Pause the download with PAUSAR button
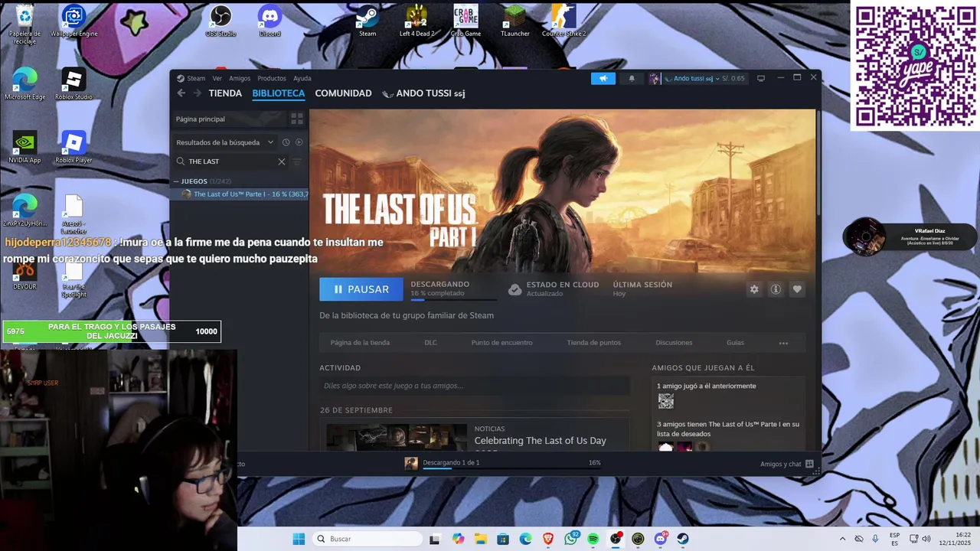Image resolution: width=980 pixels, height=551 pixels. click(x=361, y=289)
